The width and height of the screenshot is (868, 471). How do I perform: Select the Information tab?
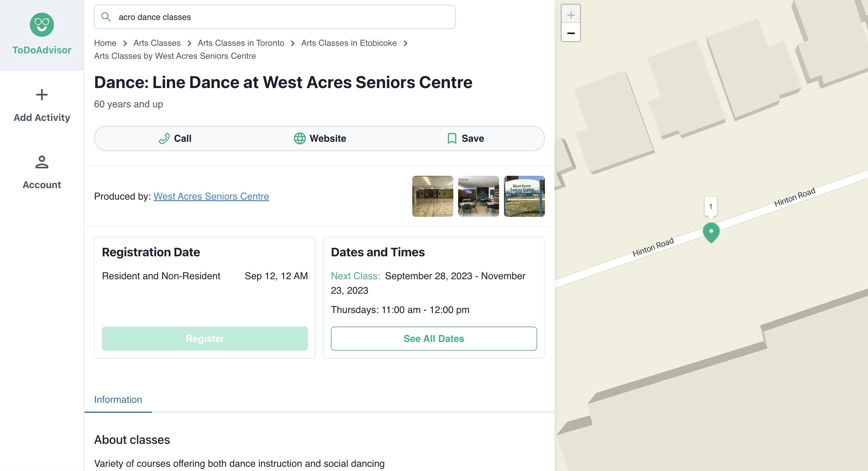tap(118, 400)
